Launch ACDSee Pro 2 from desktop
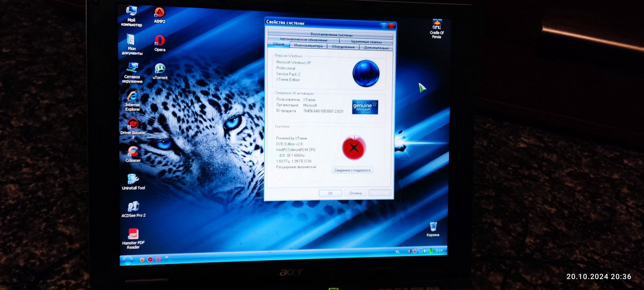This screenshot has height=290, width=644. coord(133,209)
